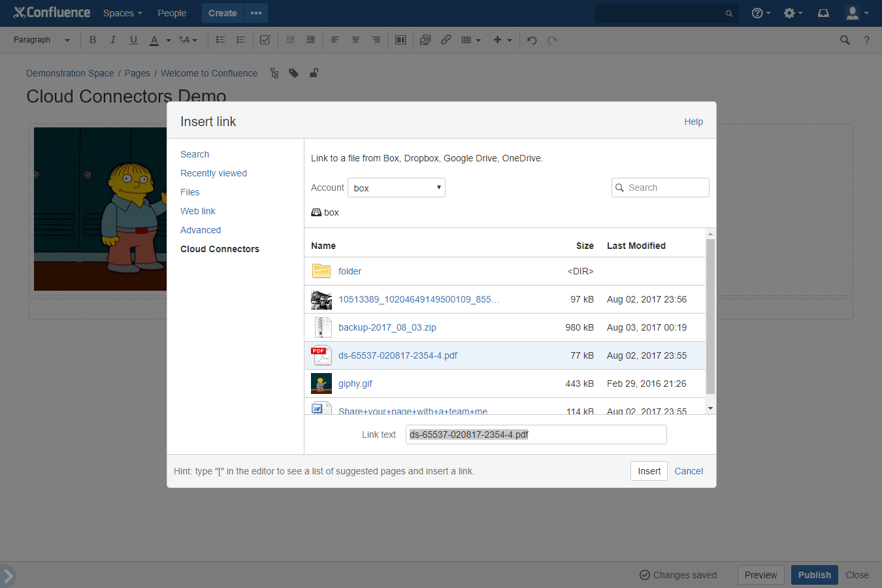Select the backup-2017_08_03.zip file
The height and width of the screenshot is (588, 882).
[x=505, y=327]
